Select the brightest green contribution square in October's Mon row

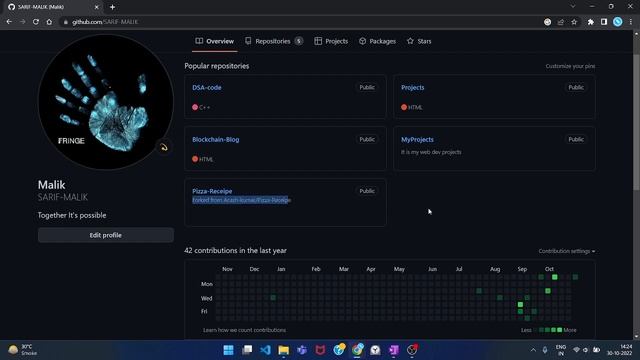554,277
